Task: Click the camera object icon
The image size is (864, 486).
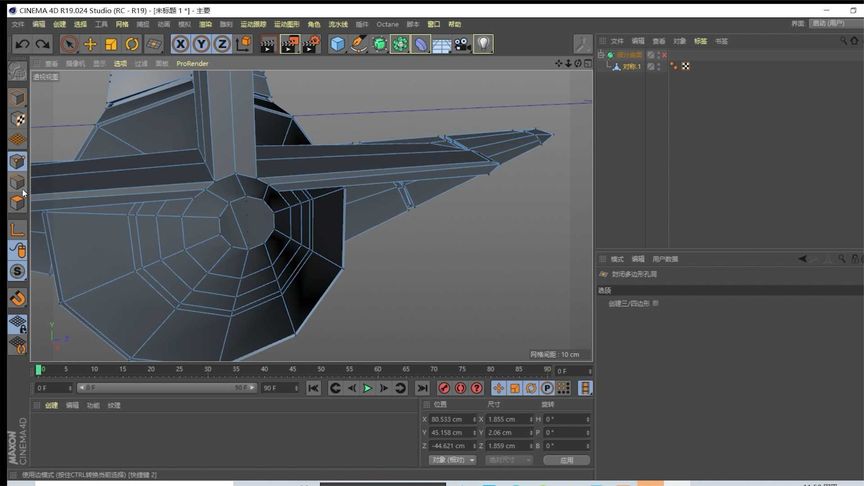Action: 462,44
